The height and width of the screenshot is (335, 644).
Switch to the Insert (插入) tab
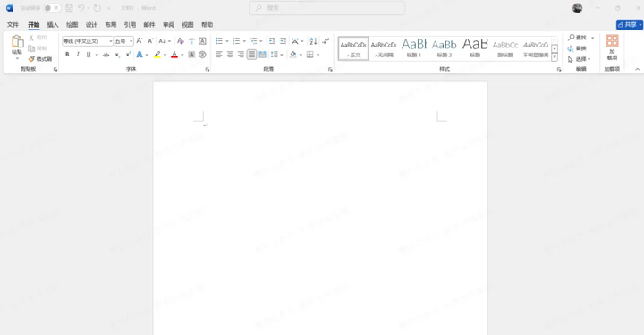point(53,25)
